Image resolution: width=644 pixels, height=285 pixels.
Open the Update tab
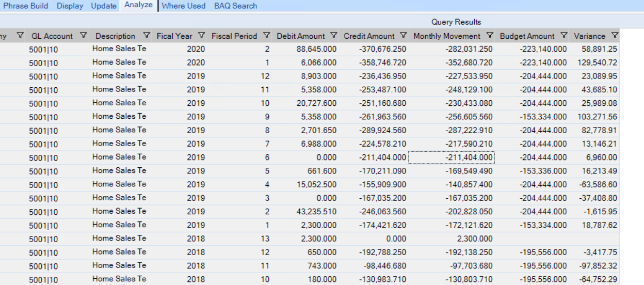[x=104, y=6]
